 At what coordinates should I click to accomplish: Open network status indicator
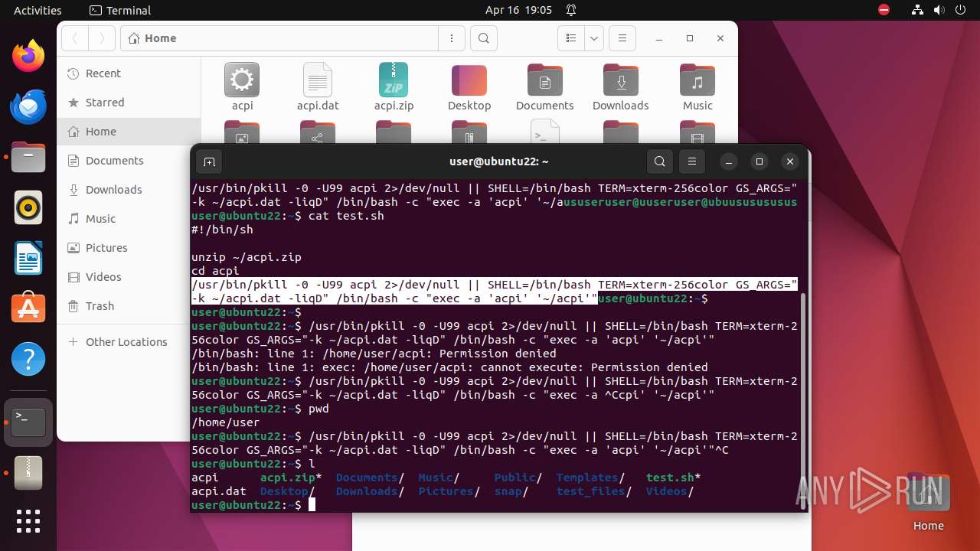click(918, 10)
